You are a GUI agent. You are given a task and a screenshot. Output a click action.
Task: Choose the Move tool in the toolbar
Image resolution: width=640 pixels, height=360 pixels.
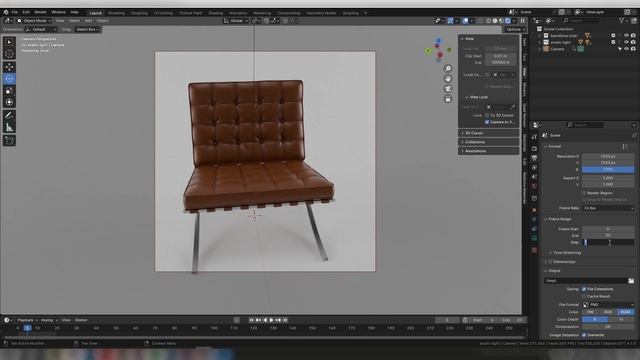click(x=9, y=67)
